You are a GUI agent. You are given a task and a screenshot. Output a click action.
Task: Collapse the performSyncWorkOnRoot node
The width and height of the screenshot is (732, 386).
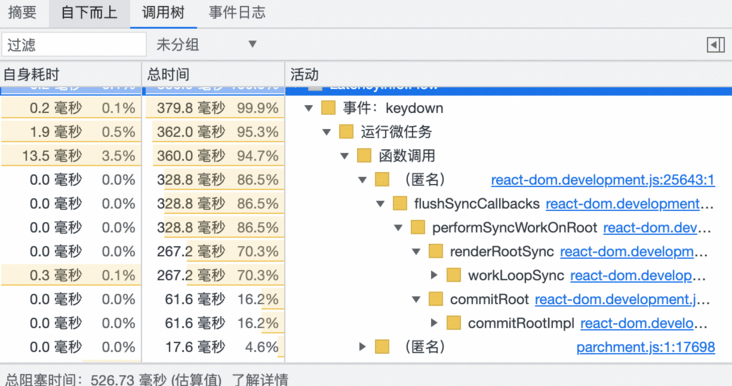pyautogui.click(x=398, y=228)
